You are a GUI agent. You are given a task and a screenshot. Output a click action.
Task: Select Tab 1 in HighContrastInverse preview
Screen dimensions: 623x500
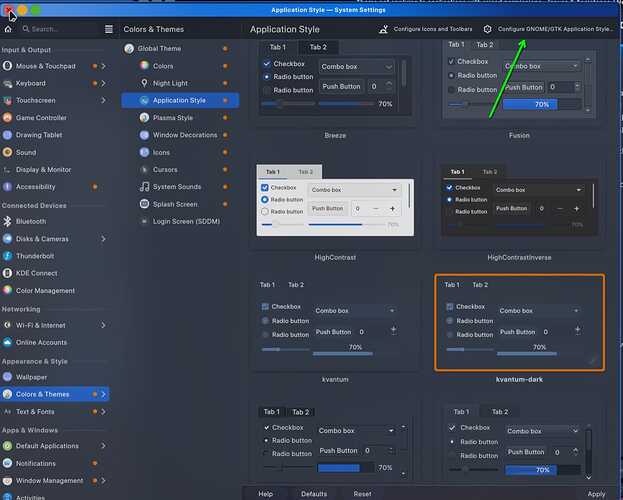[457, 172]
